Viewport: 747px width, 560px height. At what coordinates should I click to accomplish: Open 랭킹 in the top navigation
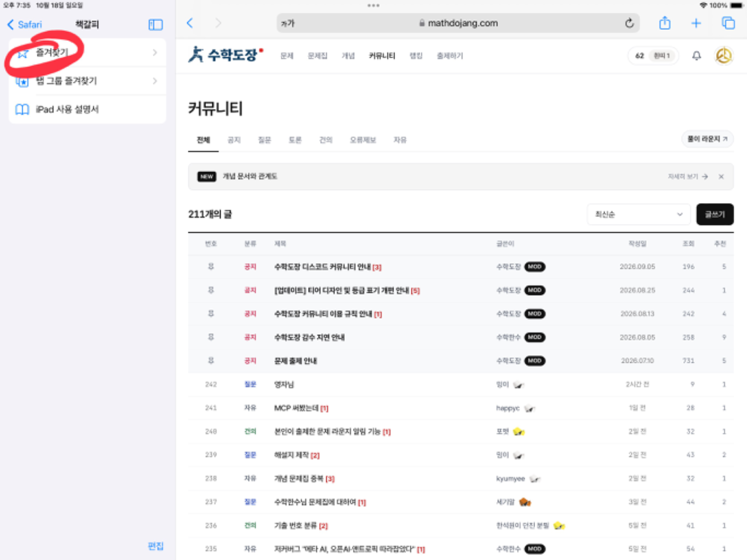[x=416, y=56]
